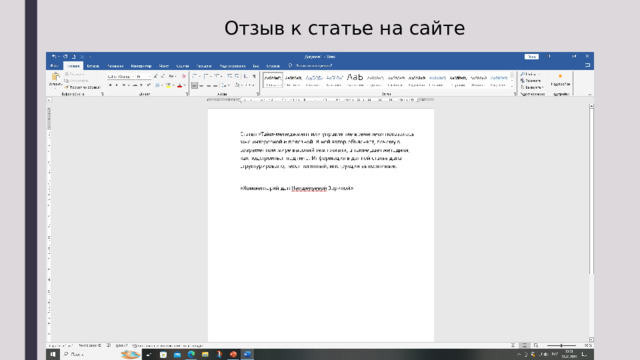Click the Replace command in Editing group
This screenshot has width=640, height=360.
click(531, 81)
